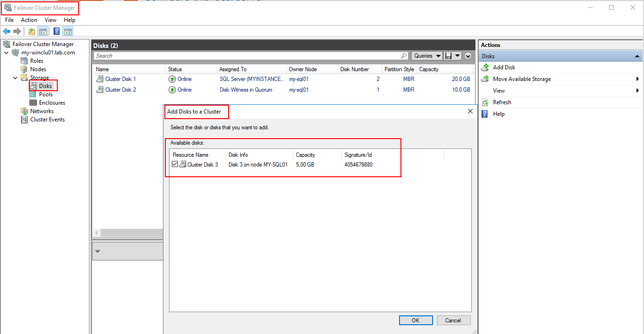Close the Add Disks to a Cluster dialog
This screenshot has height=334, width=644.
click(470, 112)
